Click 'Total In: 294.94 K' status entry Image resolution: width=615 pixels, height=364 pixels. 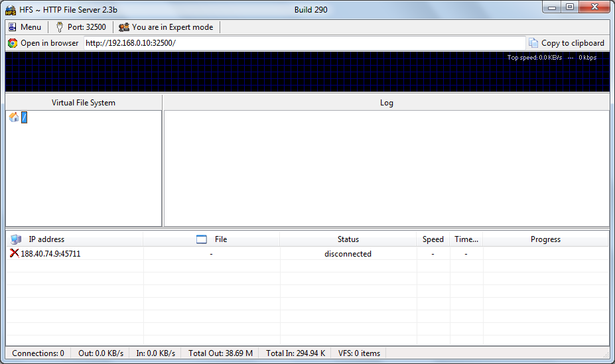(x=296, y=353)
